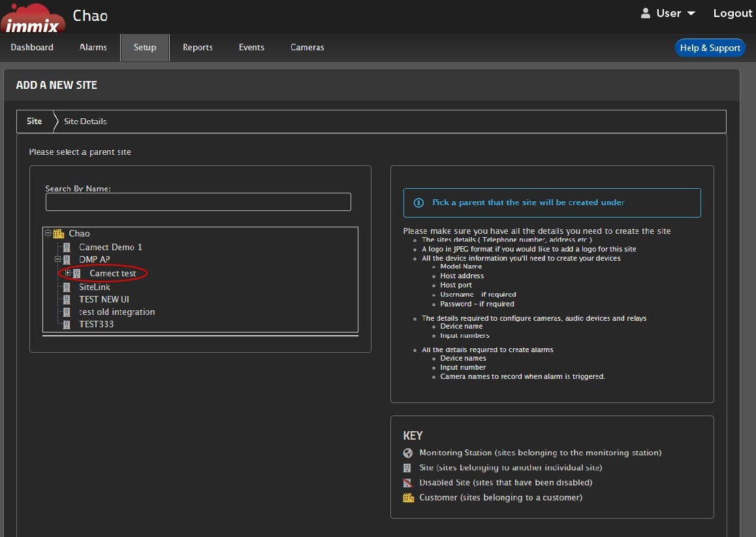Image resolution: width=756 pixels, height=537 pixels.
Task: Go to the Reports menu
Action: [x=198, y=48]
